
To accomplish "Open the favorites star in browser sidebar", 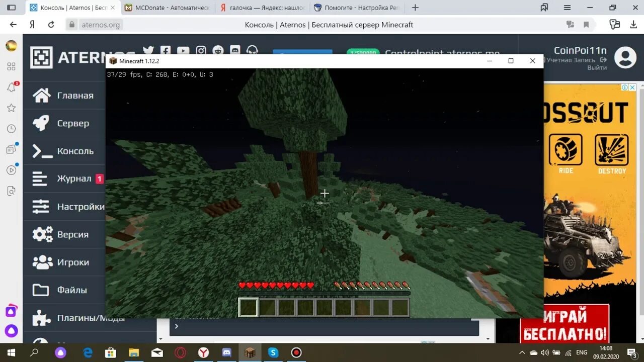I will click(11, 108).
